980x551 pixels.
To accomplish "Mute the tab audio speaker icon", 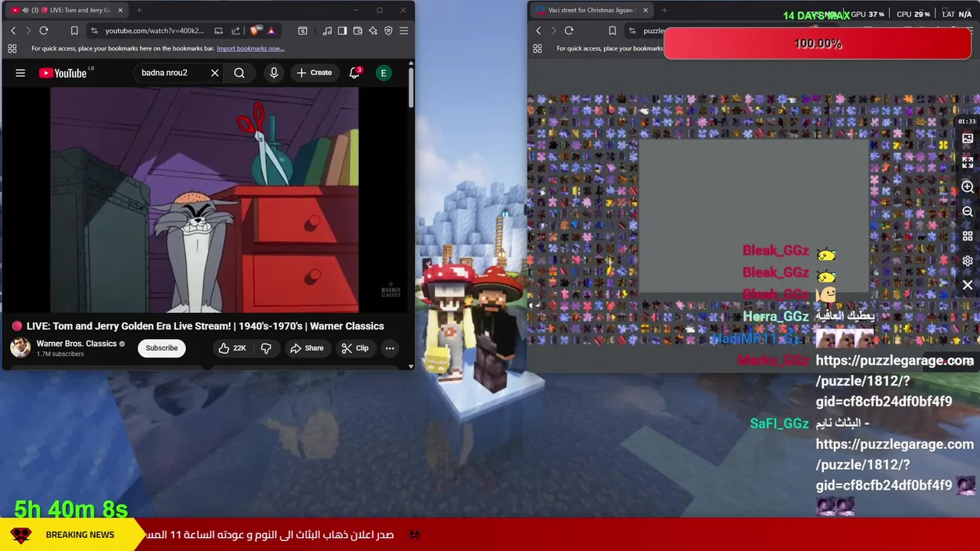I will 25,10.
